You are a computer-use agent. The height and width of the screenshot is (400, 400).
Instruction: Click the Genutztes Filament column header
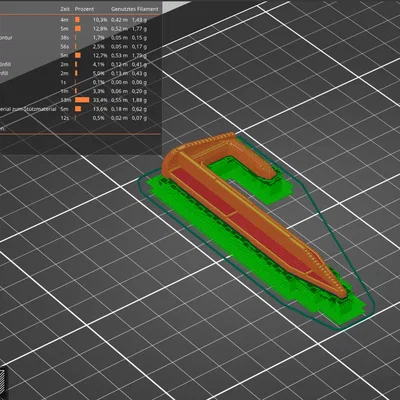(135, 9)
